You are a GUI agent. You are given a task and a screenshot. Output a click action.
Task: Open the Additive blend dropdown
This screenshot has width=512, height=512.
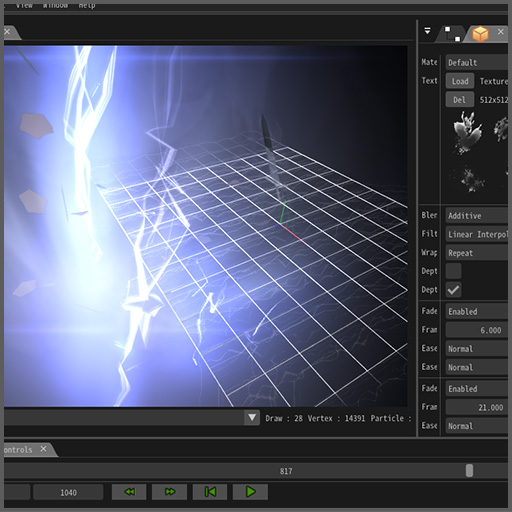coord(477,216)
